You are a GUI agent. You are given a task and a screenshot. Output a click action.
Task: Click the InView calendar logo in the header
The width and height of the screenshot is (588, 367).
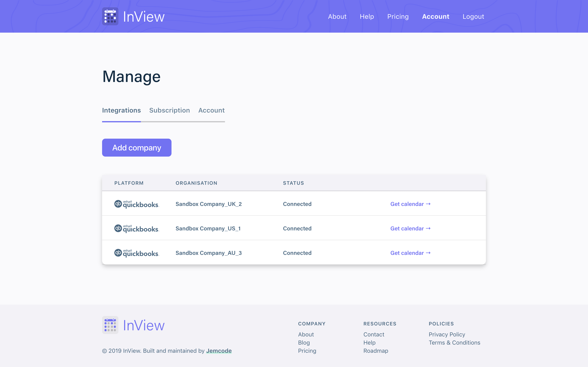click(x=110, y=16)
